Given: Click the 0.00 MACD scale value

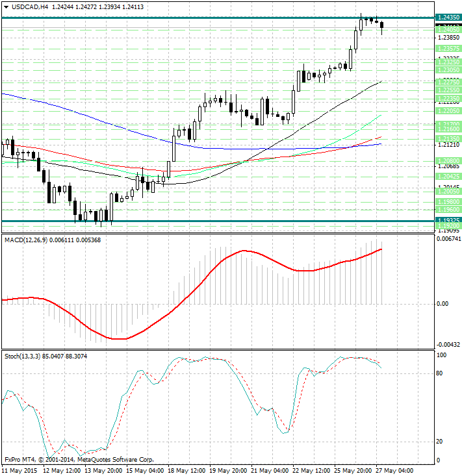Looking at the screenshot, I should (442, 303).
